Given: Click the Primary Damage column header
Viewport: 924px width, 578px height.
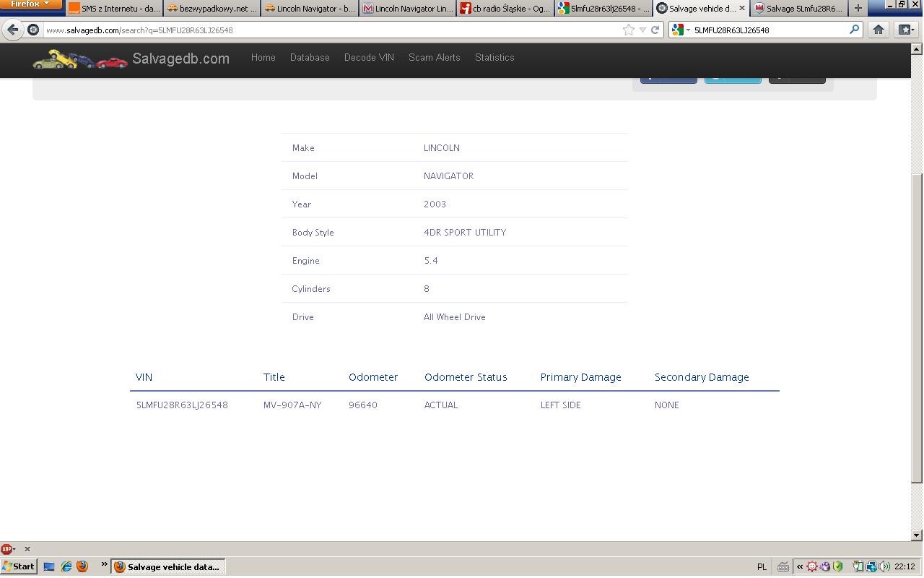Looking at the screenshot, I should (580, 377).
